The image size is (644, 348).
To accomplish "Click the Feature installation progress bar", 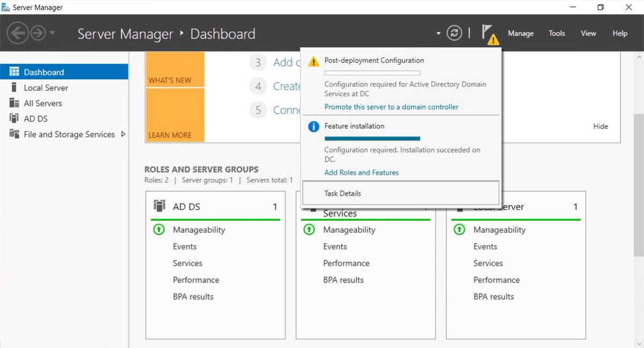I will [372, 139].
